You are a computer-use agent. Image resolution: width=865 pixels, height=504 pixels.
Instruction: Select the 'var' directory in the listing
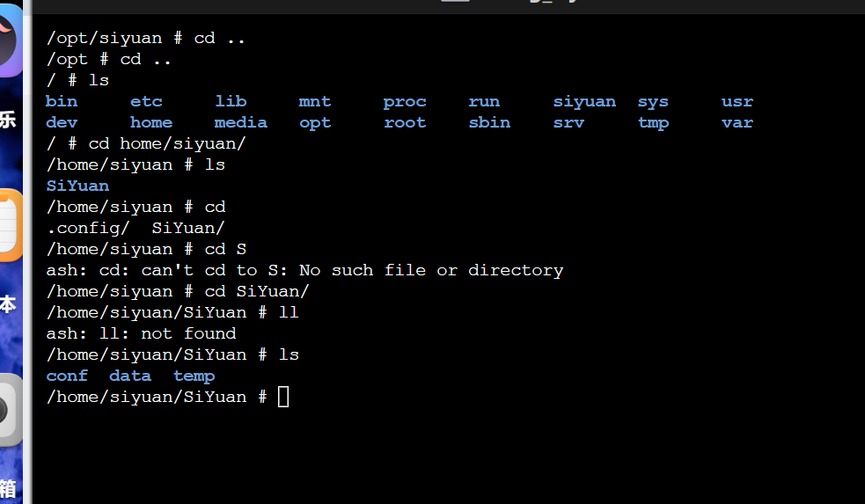coord(737,122)
